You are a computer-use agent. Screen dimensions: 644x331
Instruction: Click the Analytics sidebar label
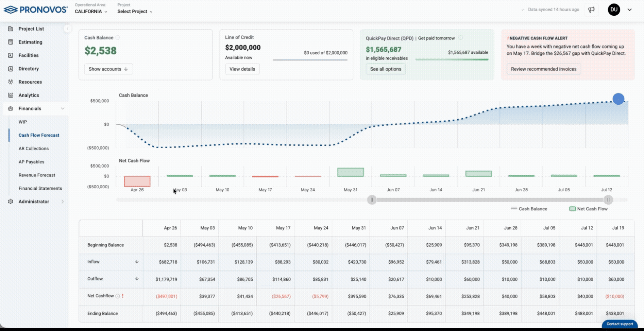[x=29, y=95]
